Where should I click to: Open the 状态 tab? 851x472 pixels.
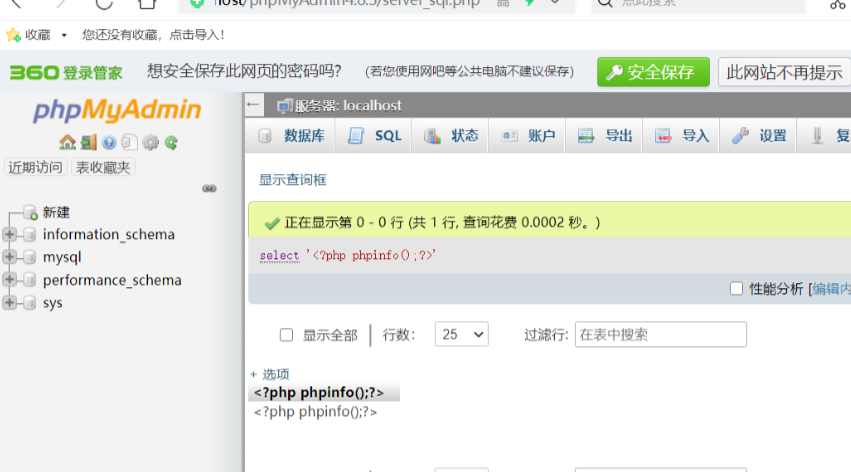450,136
